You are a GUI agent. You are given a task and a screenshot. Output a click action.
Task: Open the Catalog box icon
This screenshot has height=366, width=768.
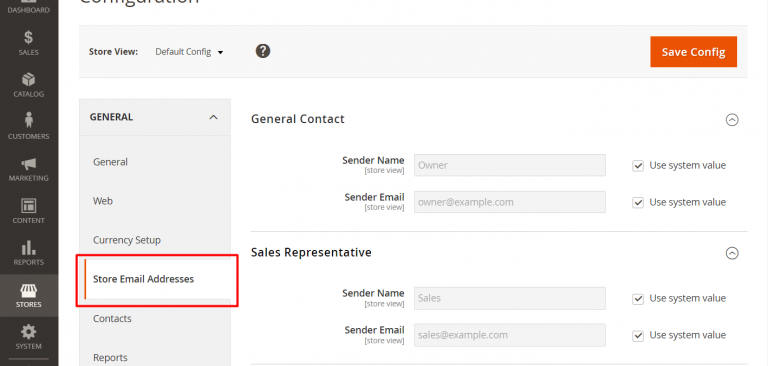tap(28, 79)
